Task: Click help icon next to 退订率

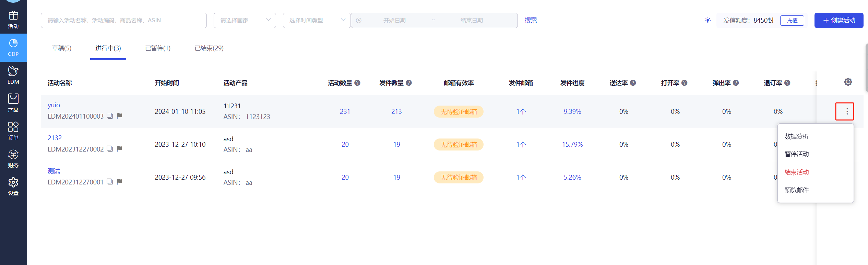Action: pyautogui.click(x=787, y=83)
